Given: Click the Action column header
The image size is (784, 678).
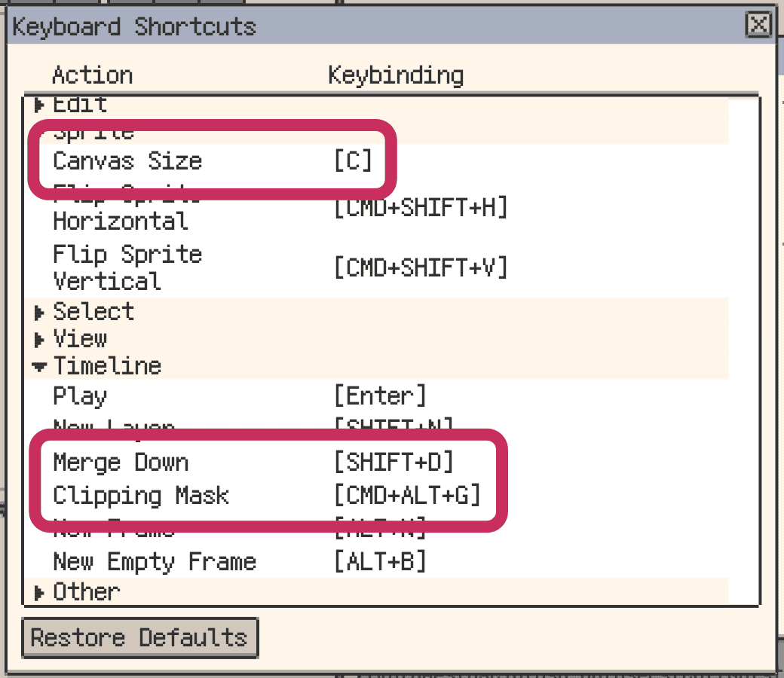Looking at the screenshot, I should pyautogui.click(x=92, y=75).
